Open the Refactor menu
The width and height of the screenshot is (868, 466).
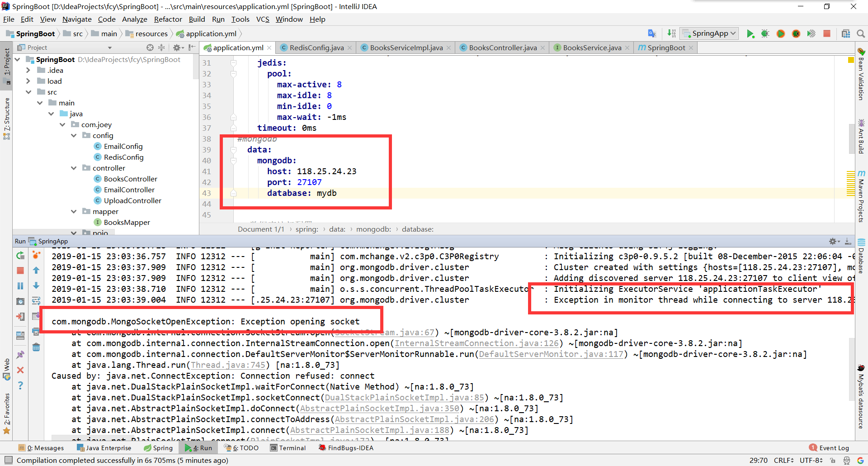point(168,19)
